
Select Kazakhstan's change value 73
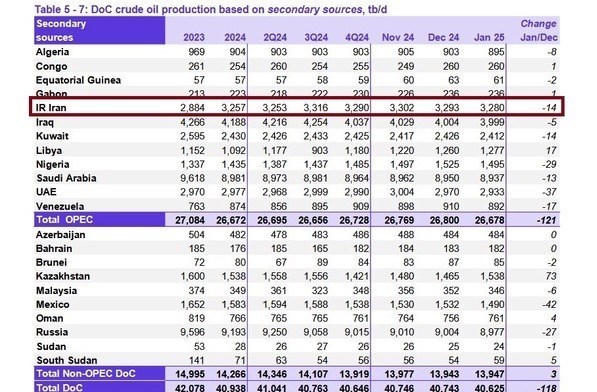551,276
